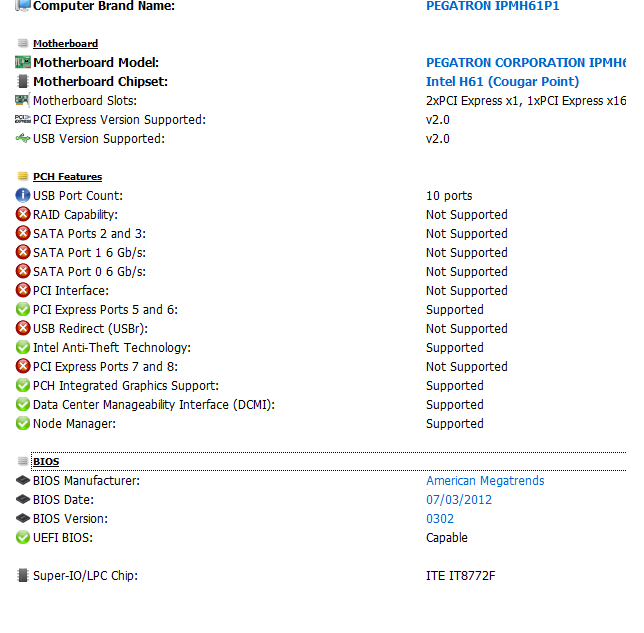Select the BIOS Manufacturer label

pyautogui.click(x=86, y=481)
